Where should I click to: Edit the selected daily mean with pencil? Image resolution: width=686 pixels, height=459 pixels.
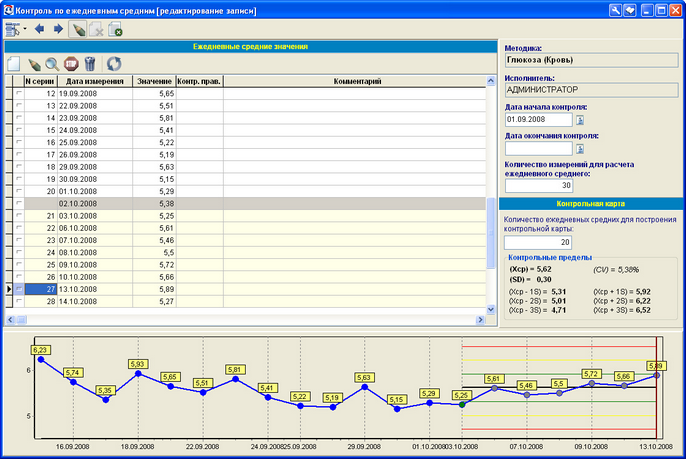pos(33,64)
